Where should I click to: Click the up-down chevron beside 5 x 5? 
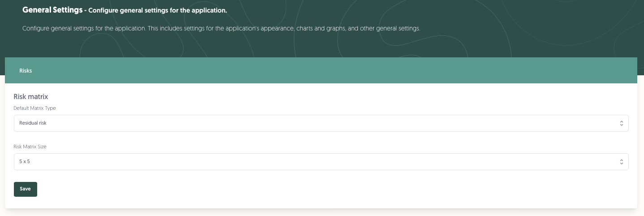622,162
